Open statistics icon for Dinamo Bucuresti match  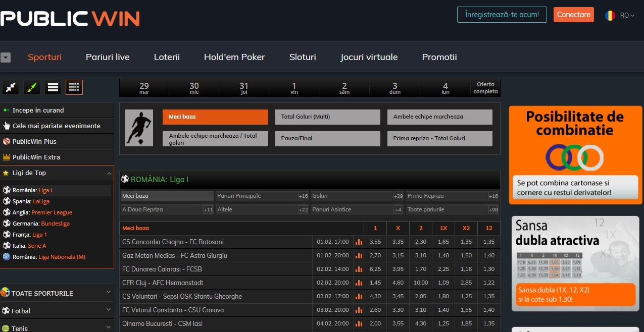[x=359, y=324]
